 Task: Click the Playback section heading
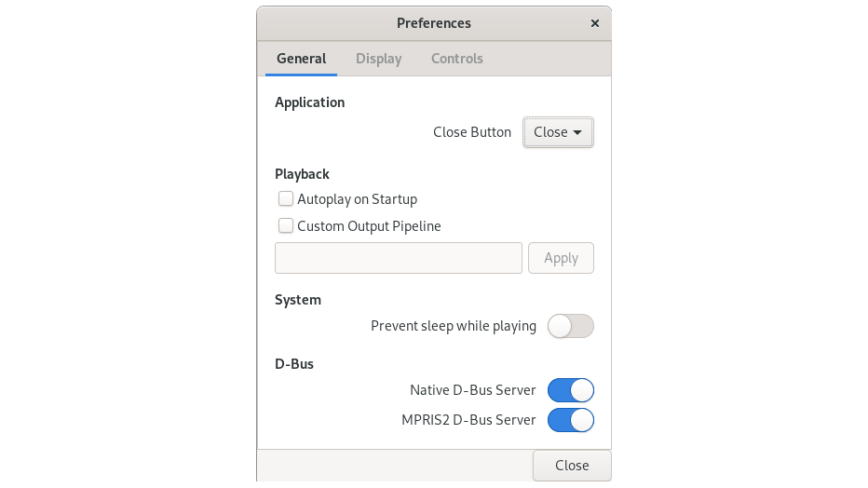tap(302, 174)
